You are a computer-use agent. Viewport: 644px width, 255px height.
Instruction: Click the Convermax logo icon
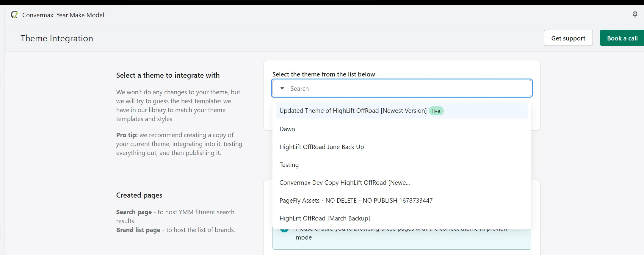point(14,15)
